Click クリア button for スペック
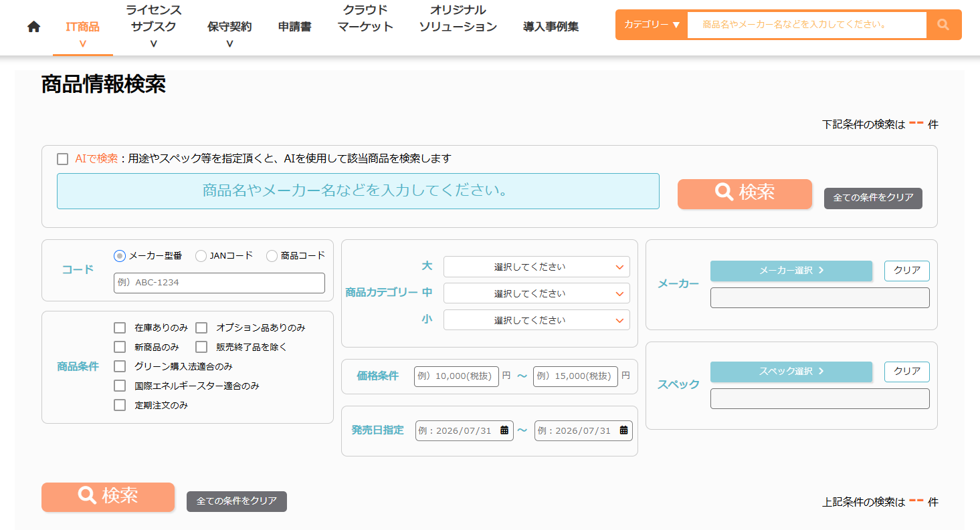Image resolution: width=980 pixels, height=530 pixels. [907, 372]
